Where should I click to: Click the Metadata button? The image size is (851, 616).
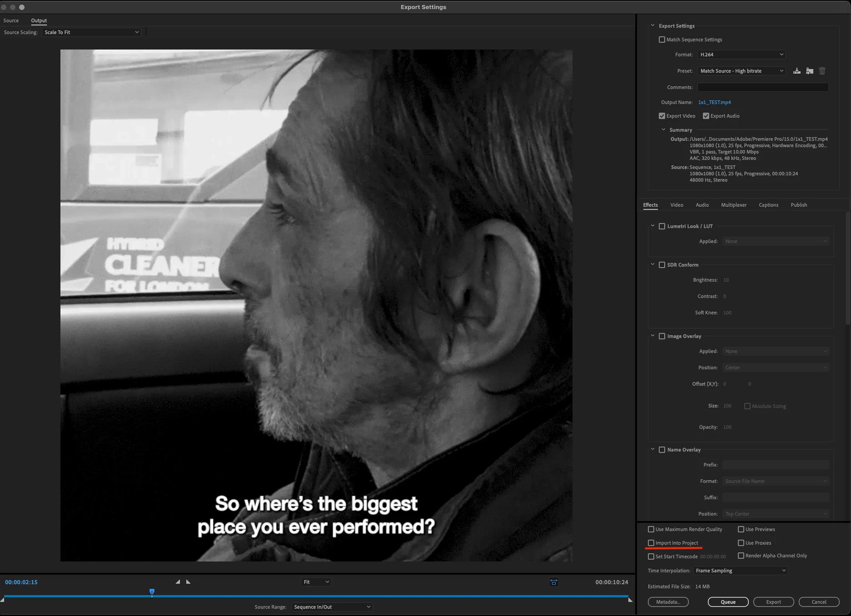(668, 602)
